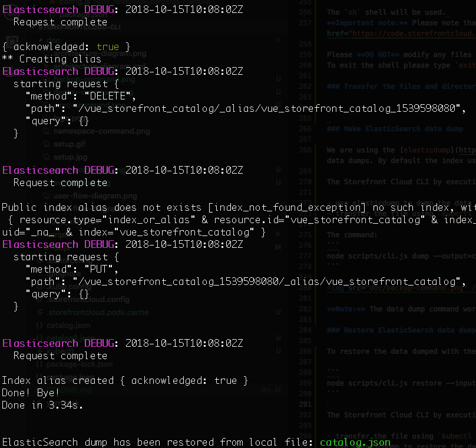Click editor line number 291
The image size is (476, 448).
305,404
